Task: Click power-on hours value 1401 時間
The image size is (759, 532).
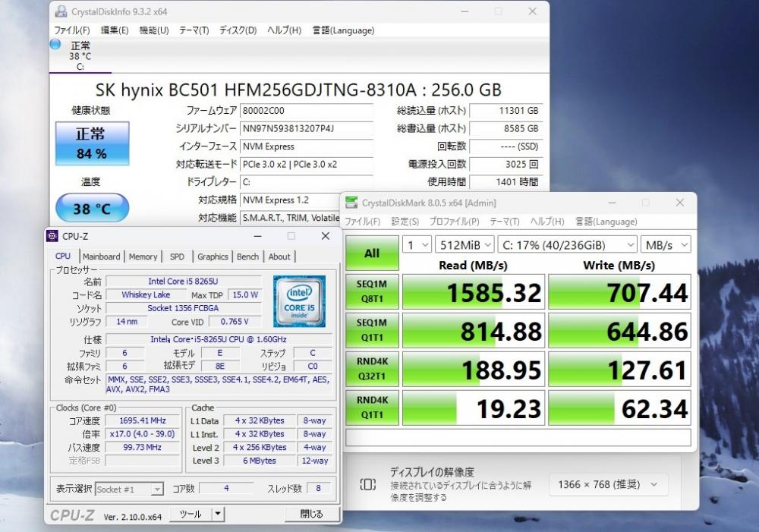Action: 505,182
